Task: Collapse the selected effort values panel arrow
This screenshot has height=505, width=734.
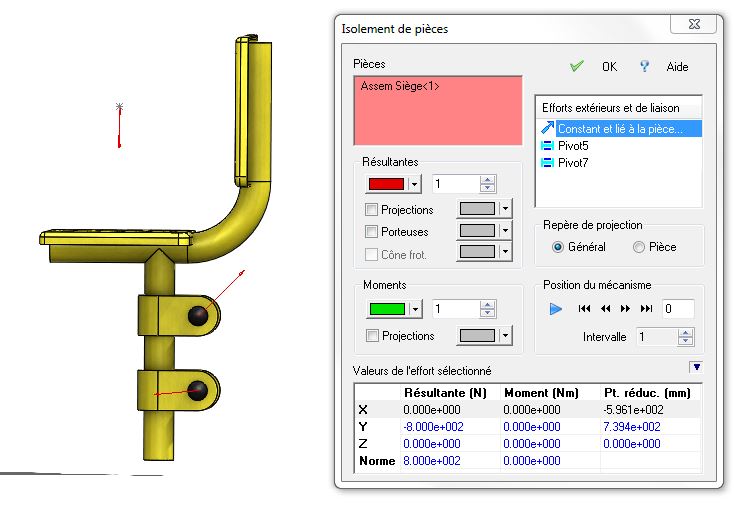Action: [696, 367]
